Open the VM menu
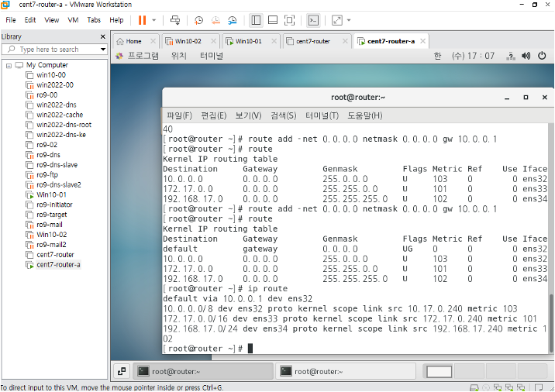The width and height of the screenshot is (555, 392). tap(73, 20)
